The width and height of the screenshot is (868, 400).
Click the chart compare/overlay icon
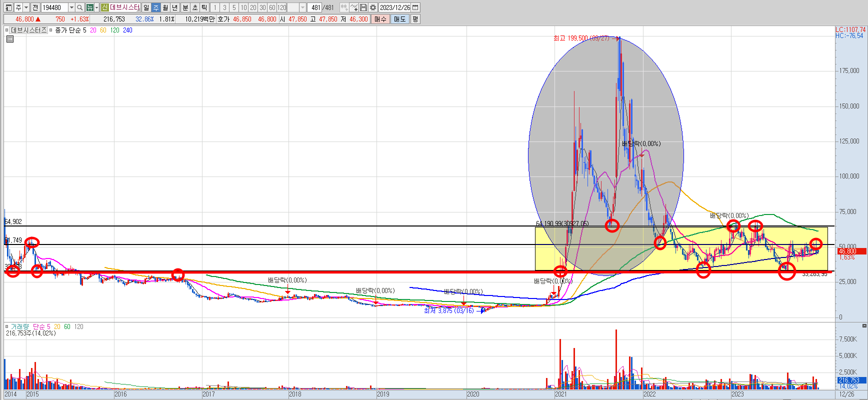click(x=344, y=7)
